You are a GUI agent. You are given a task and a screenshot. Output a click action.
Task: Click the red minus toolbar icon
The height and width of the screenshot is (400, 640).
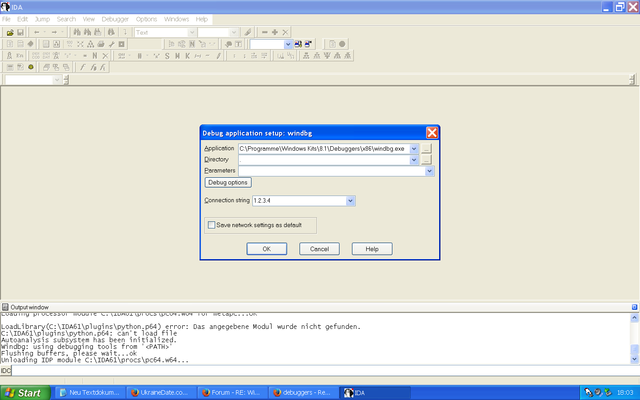(264, 32)
